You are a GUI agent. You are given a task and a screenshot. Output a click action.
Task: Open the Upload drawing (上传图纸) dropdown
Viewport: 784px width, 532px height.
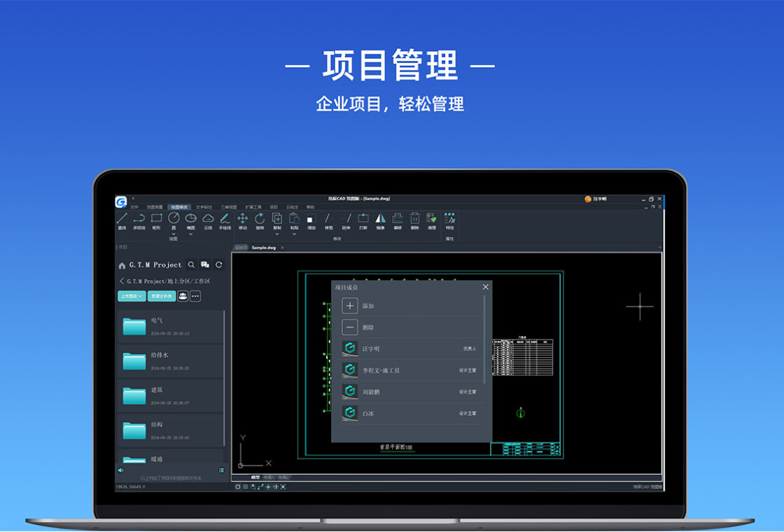pyautogui.click(x=132, y=296)
